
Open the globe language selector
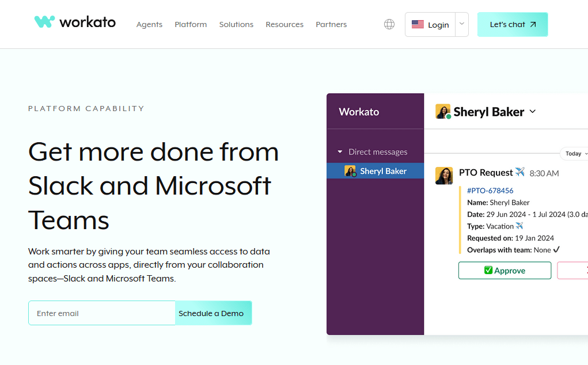pos(389,24)
